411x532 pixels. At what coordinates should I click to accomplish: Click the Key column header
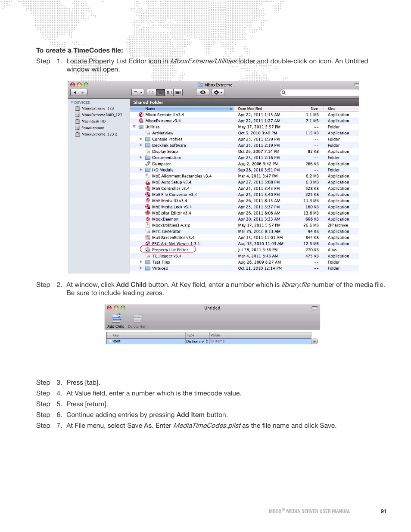(x=146, y=335)
